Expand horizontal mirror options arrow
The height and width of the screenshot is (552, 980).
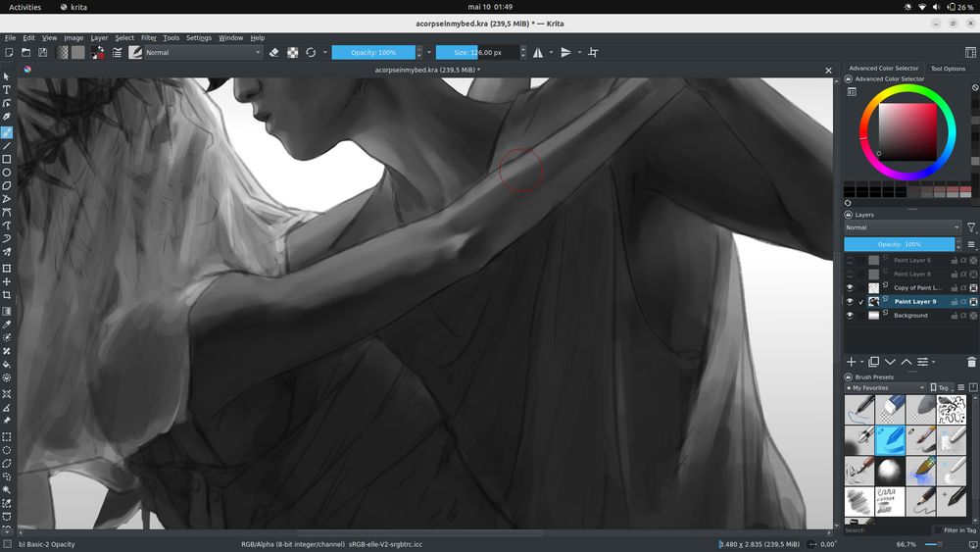click(x=551, y=53)
